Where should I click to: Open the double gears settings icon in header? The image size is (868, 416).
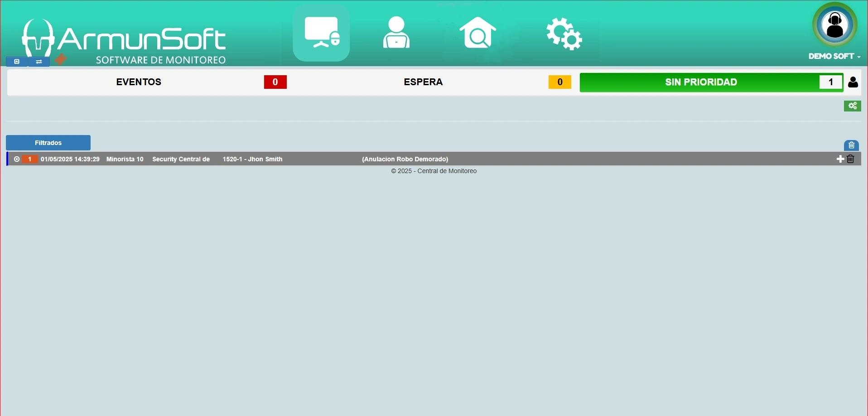coord(564,34)
